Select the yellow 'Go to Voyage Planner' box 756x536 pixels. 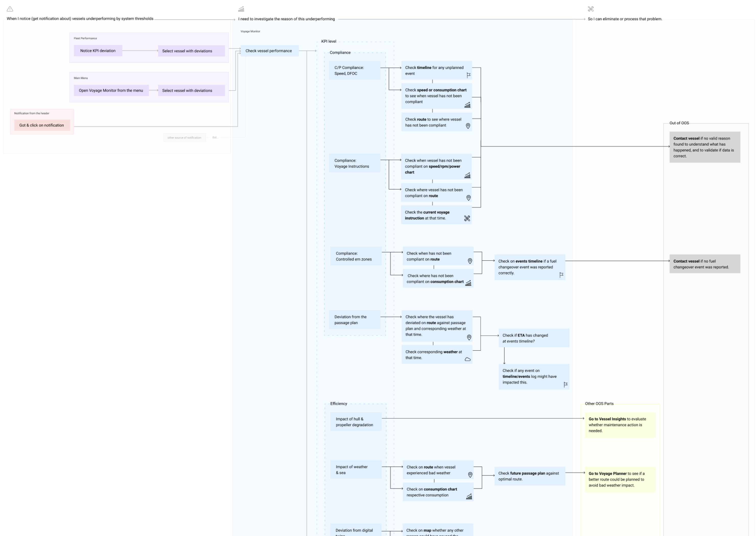pyautogui.click(x=620, y=479)
